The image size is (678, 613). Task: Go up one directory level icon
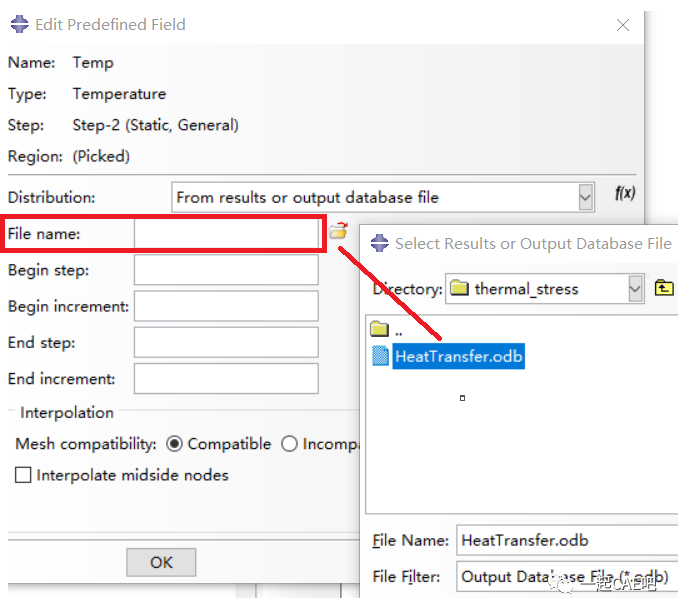pyautogui.click(x=664, y=289)
